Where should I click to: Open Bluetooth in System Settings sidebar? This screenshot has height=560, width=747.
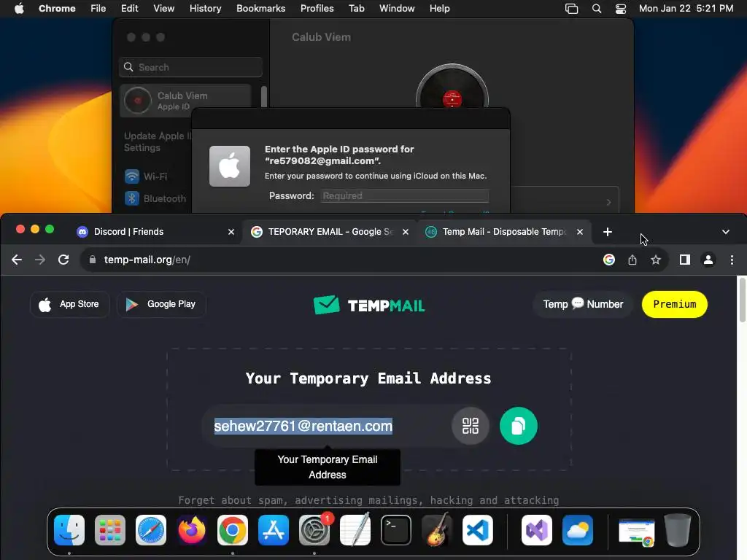click(155, 198)
